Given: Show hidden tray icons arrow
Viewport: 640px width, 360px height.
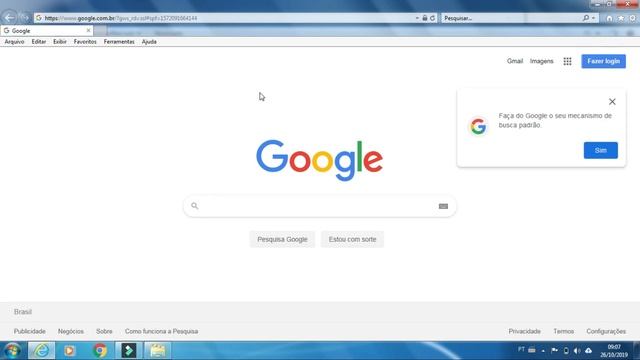Looking at the screenshot, I should pyautogui.click(x=543, y=351).
